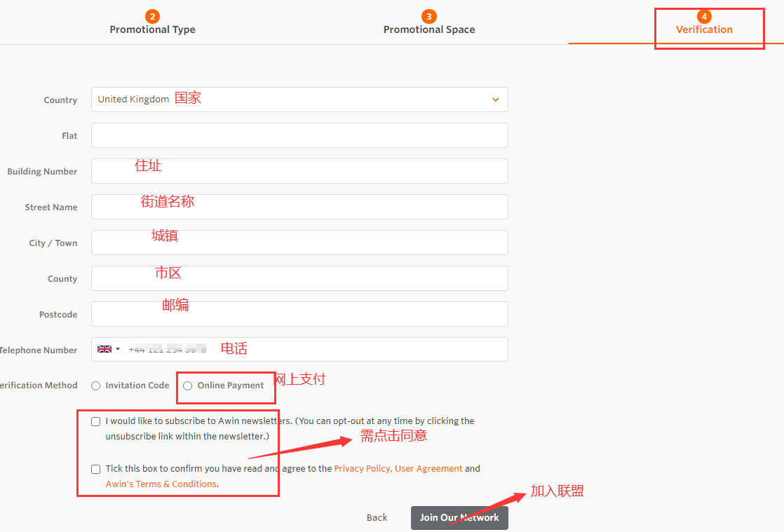Open the User Agreement link
This screenshot has width=784, height=532.
[x=428, y=469]
